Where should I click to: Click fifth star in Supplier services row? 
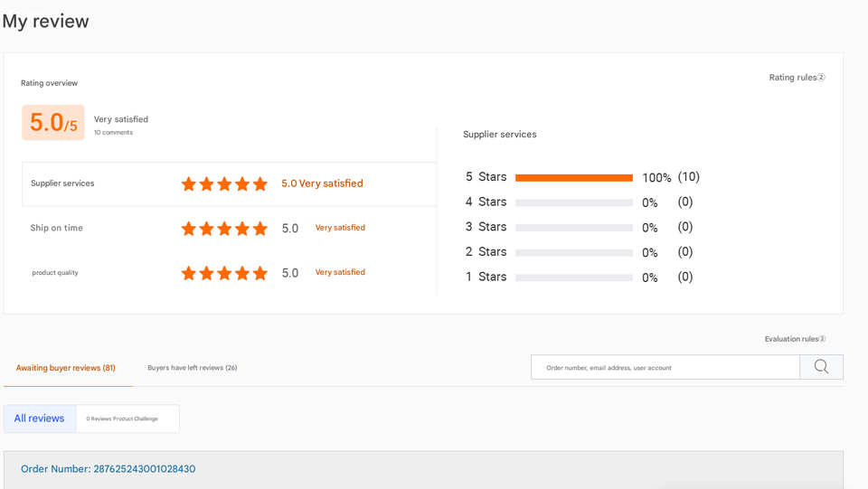pyautogui.click(x=260, y=183)
